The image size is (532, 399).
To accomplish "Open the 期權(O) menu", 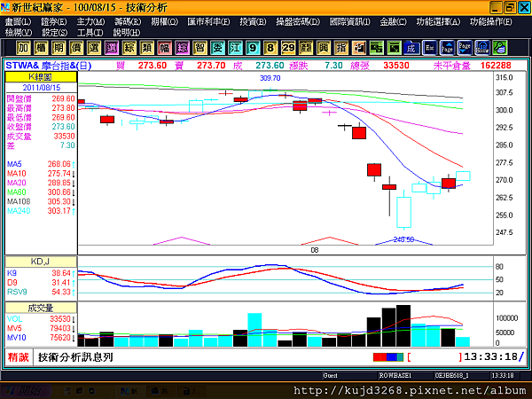I will (x=165, y=21).
